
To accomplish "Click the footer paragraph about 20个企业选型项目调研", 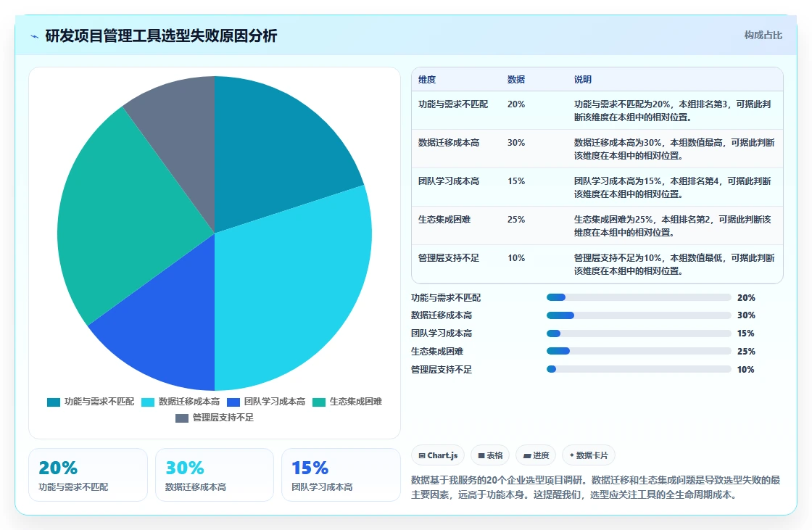I will [595, 487].
